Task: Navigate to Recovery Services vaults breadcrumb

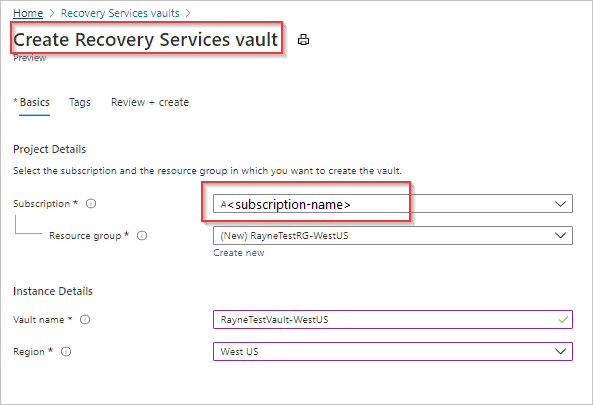Action: point(120,13)
